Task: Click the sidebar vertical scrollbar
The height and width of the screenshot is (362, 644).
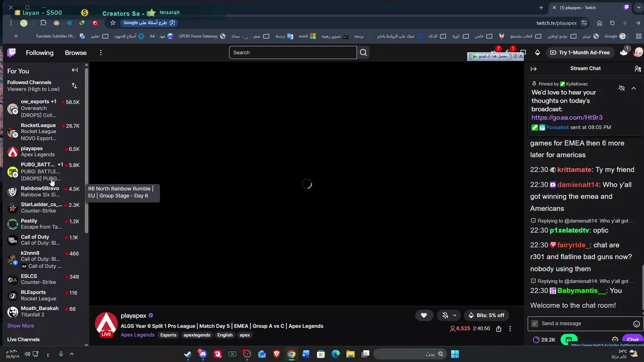Action: click(87, 151)
